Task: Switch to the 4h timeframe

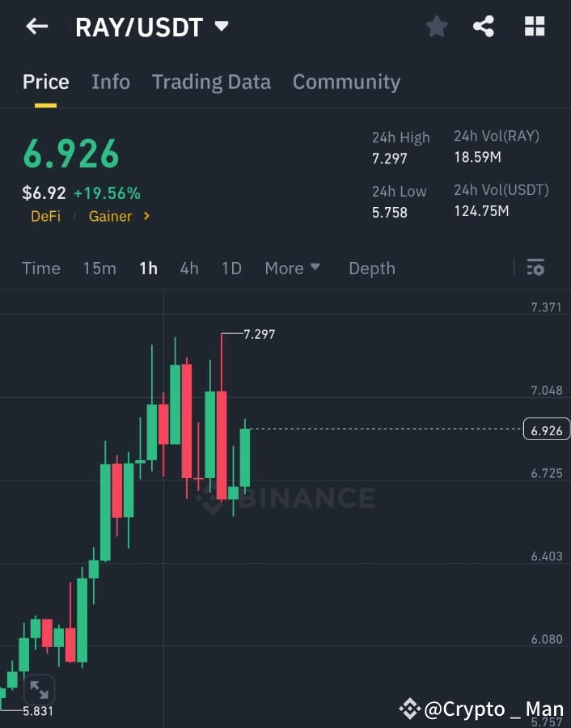Action: (189, 268)
